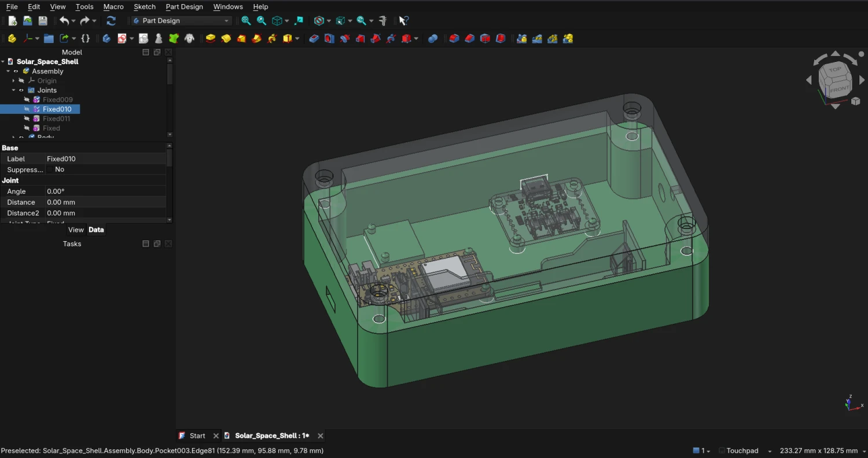This screenshot has width=868, height=458.
Task: Create a new sketch
Action: click(x=122, y=39)
